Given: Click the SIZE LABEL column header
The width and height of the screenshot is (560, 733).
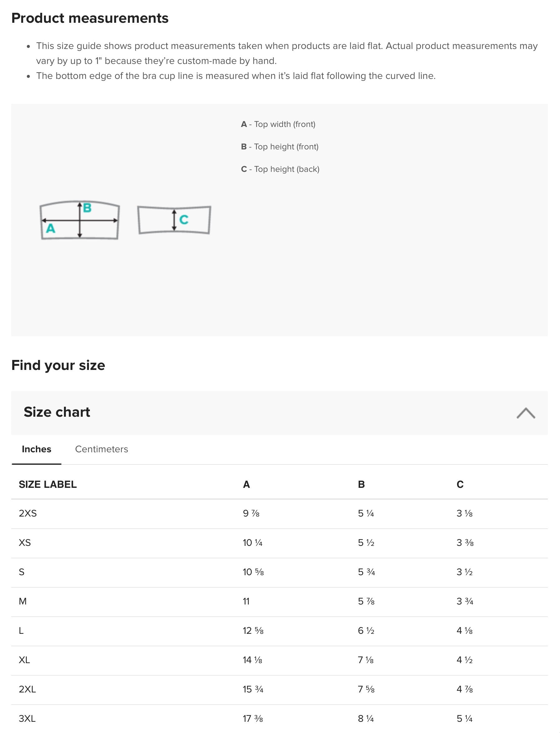Looking at the screenshot, I should pos(48,484).
